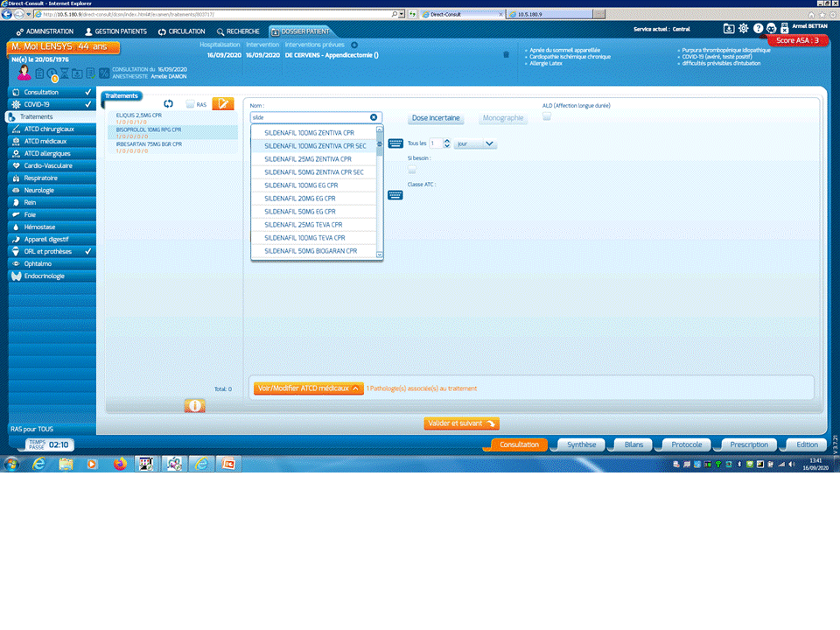Select 'BISOPROLOL 10MG RPG CPR' treatment row
The height and width of the screenshot is (630, 840).
(x=172, y=132)
